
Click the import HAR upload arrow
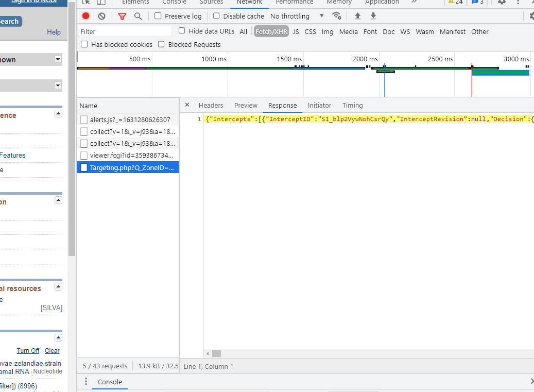pyautogui.click(x=358, y=16)
